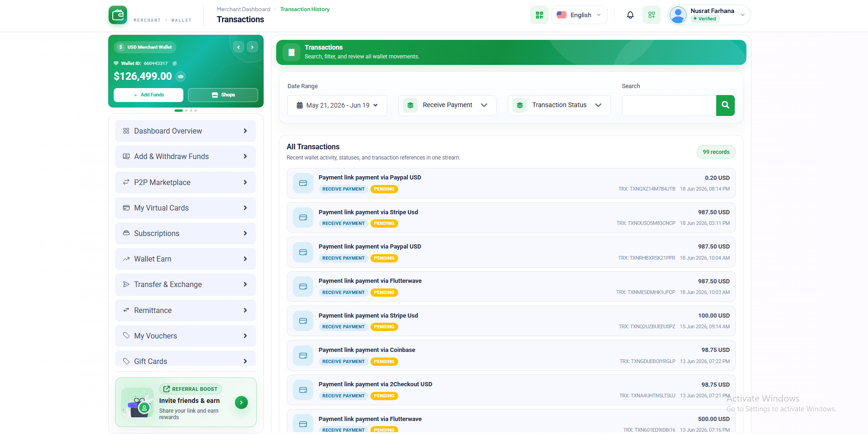Click the Merchant Wallet logo icon
Image resolution: width=868 pixels, height=434 pixels.
[118, 15]
